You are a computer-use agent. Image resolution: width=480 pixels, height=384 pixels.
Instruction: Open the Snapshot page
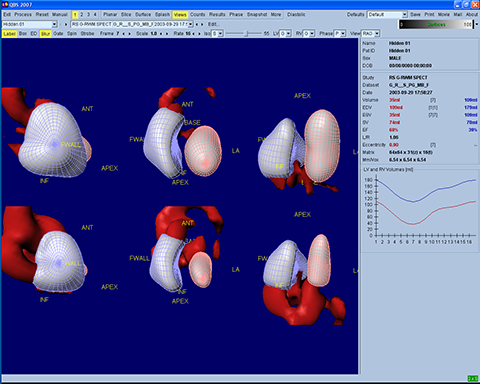[x=257, y=15]
